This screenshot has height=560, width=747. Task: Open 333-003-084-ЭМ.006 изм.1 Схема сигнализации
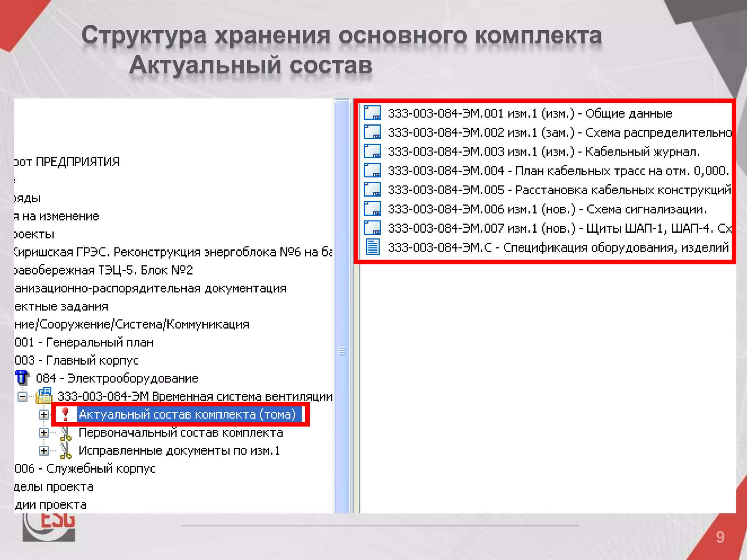pyautogui.click(x=547, y=209)
